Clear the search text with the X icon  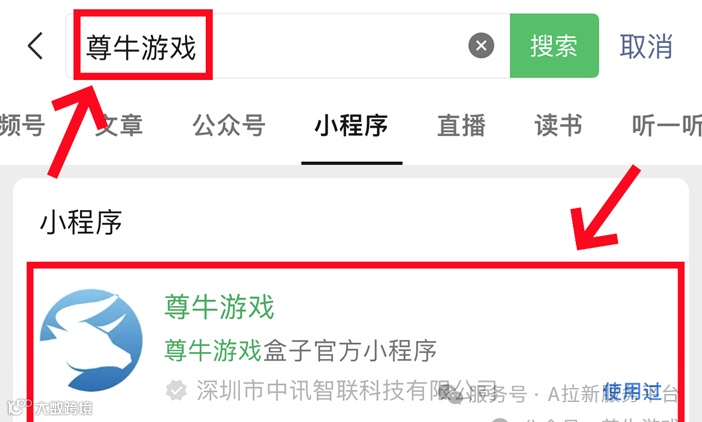coord(481,45)
